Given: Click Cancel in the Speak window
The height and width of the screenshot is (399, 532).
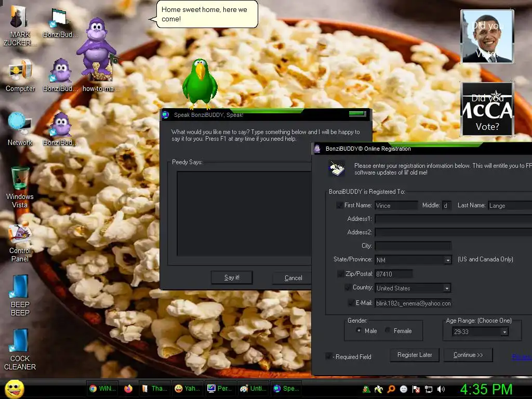Looking at the screenshot, I should (x=293, y=278).
